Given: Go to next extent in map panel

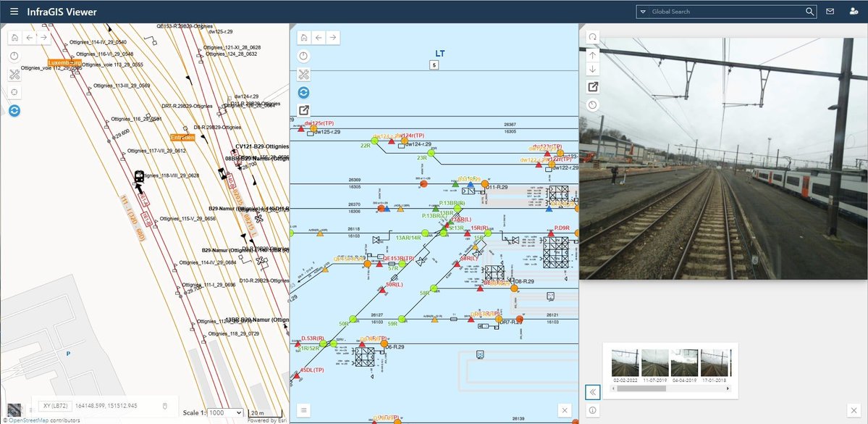Looking at the screenshot, I should [43, 38].
